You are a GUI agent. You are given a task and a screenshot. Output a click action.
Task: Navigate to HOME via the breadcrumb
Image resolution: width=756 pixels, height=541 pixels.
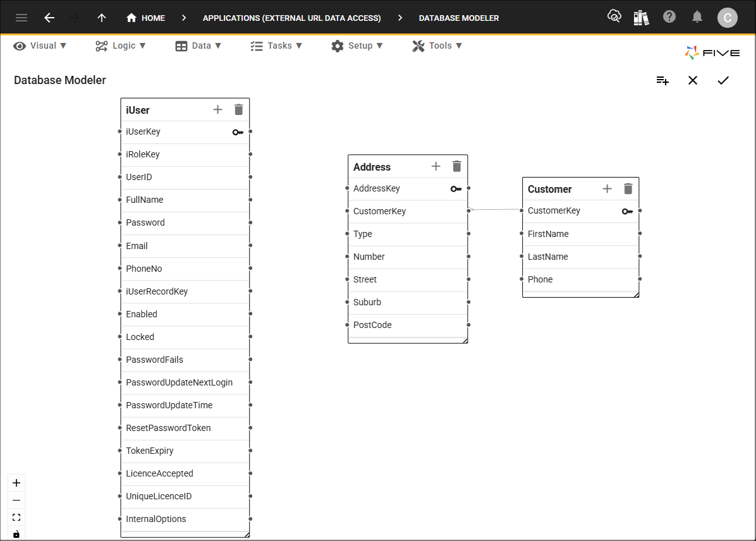(x=145, y=18)
